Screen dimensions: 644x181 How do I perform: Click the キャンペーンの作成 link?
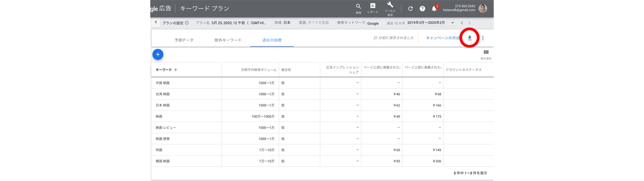(443, 38)
